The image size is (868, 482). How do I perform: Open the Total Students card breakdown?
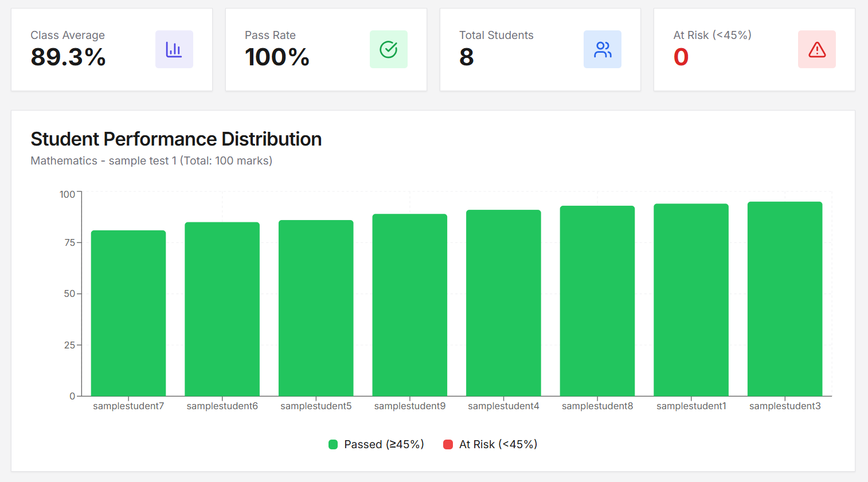tap(539, 49)
